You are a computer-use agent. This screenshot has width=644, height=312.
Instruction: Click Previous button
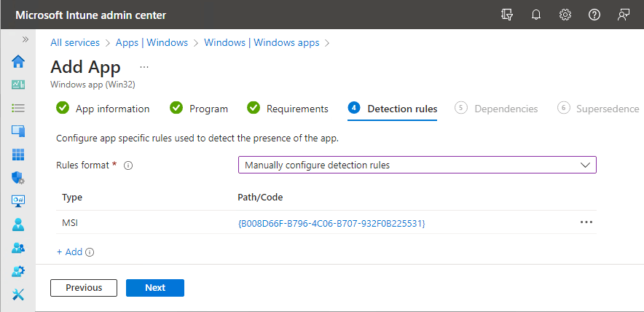[x=84, y=288]
